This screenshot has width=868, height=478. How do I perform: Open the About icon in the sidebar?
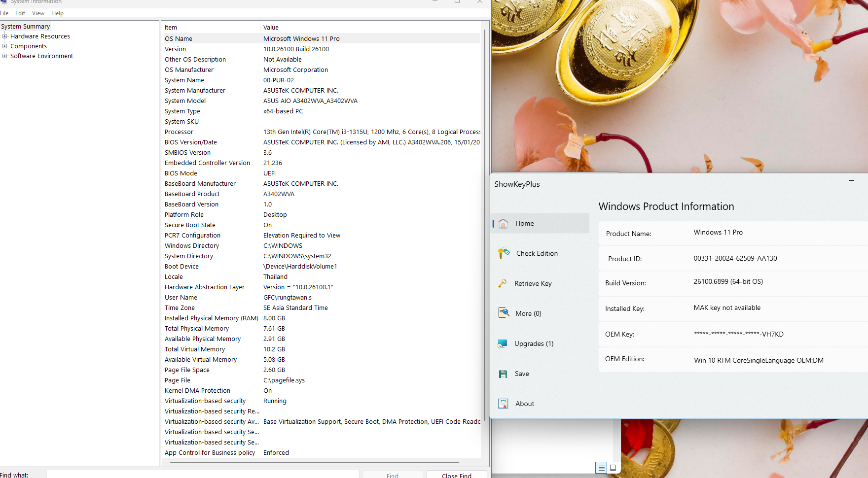[x=503, y=404]
